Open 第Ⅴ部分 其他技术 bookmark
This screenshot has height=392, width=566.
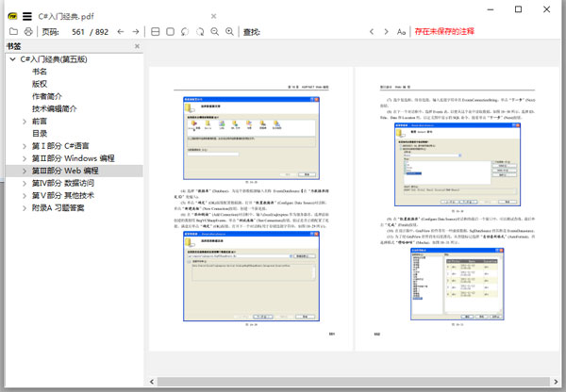pyautogui.click(x=63, y=195)
